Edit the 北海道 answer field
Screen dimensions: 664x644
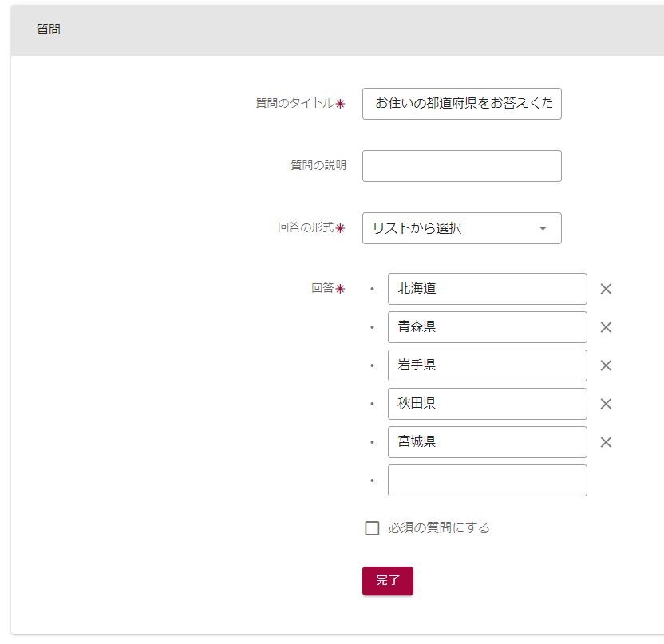487,289
